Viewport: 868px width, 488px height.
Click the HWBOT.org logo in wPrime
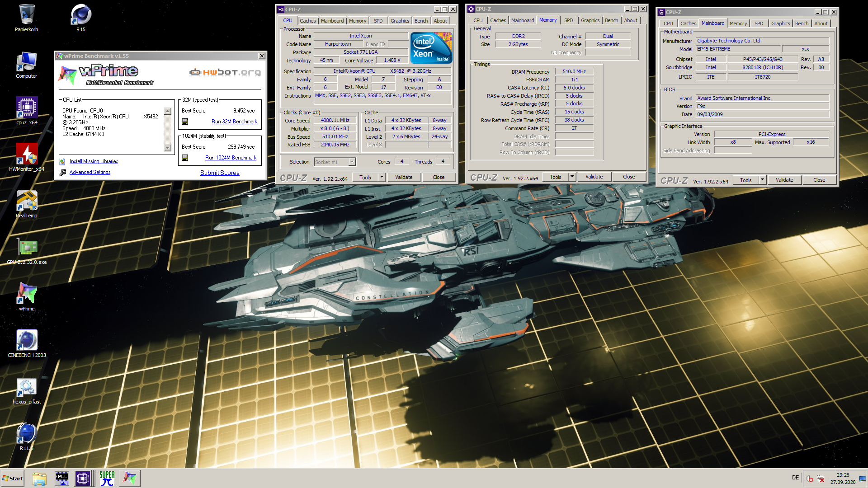click(225, 72)
